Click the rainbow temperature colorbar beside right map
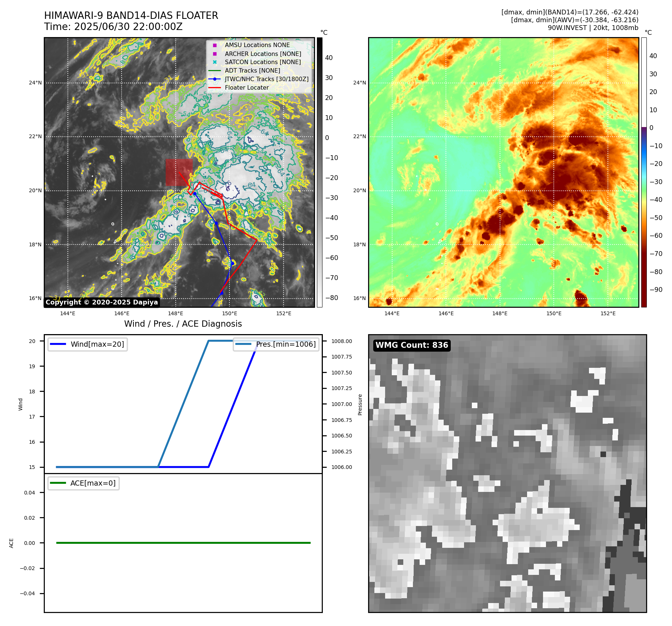 tap(644, 172)
